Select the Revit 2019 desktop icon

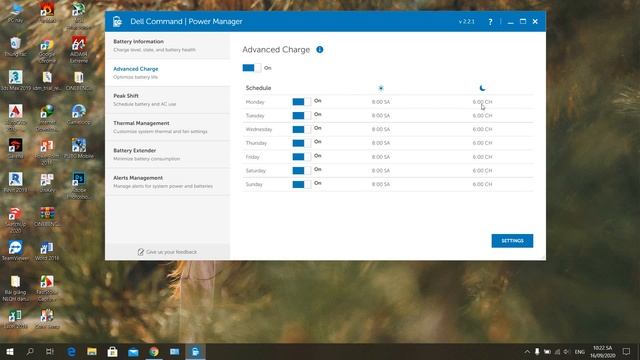tap(16, 182)
